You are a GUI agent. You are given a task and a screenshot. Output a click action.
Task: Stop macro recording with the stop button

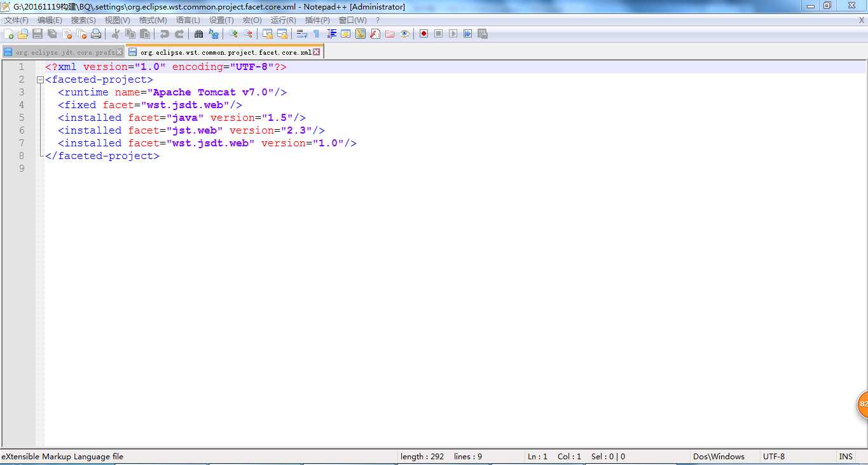[x=439, y=34]
